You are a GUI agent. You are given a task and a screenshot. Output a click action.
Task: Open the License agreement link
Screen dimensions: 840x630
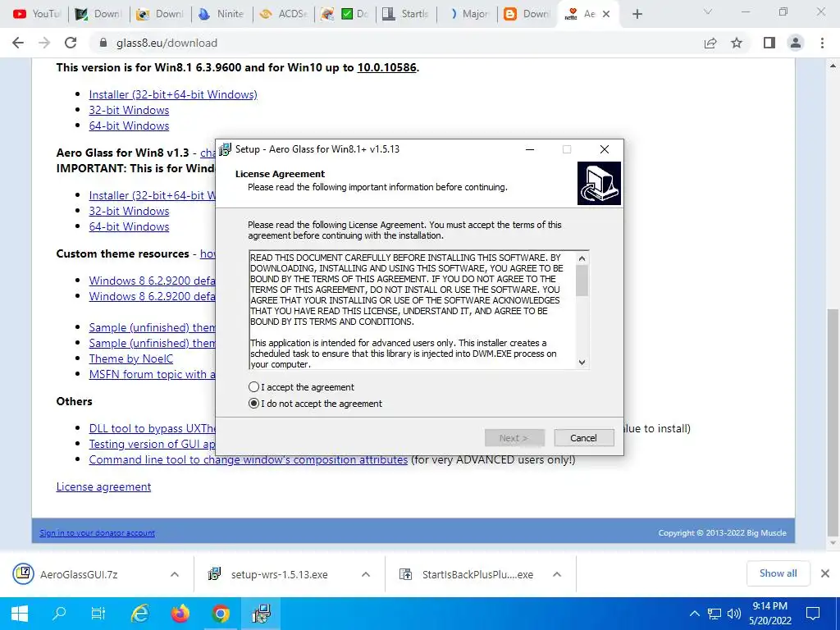click(x=103, y=486)
